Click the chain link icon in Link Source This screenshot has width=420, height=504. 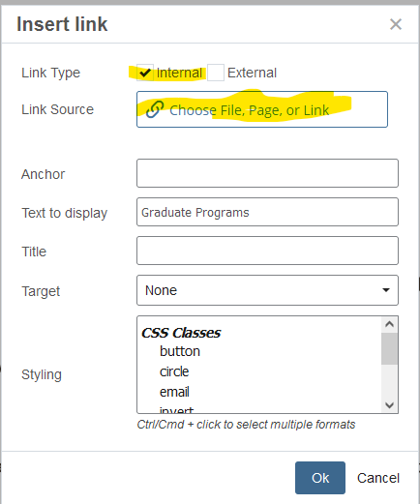tap(155, 109)
